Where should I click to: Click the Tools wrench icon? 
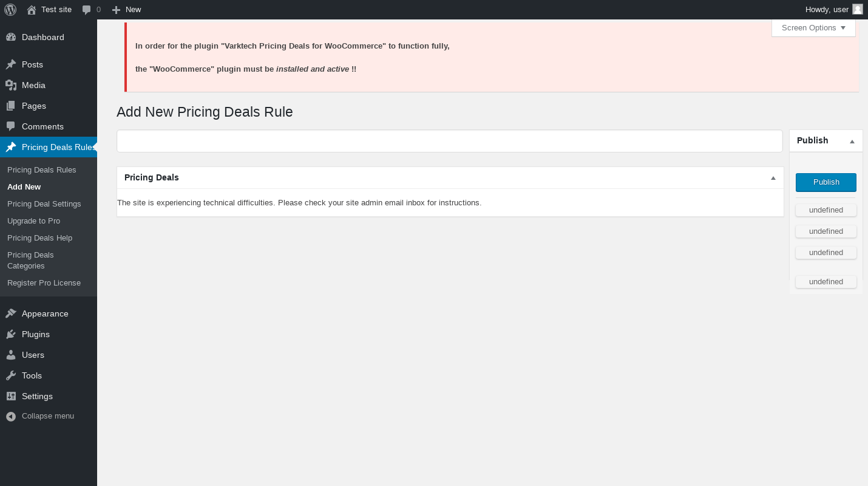pyautogui.click(x=11, y=375)
